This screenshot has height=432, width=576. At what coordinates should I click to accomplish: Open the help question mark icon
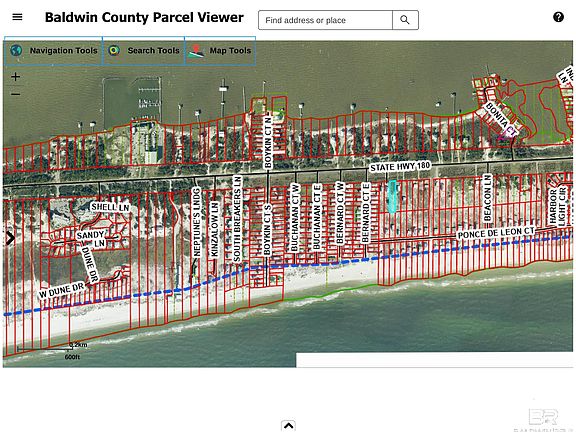tap(558, 17)
